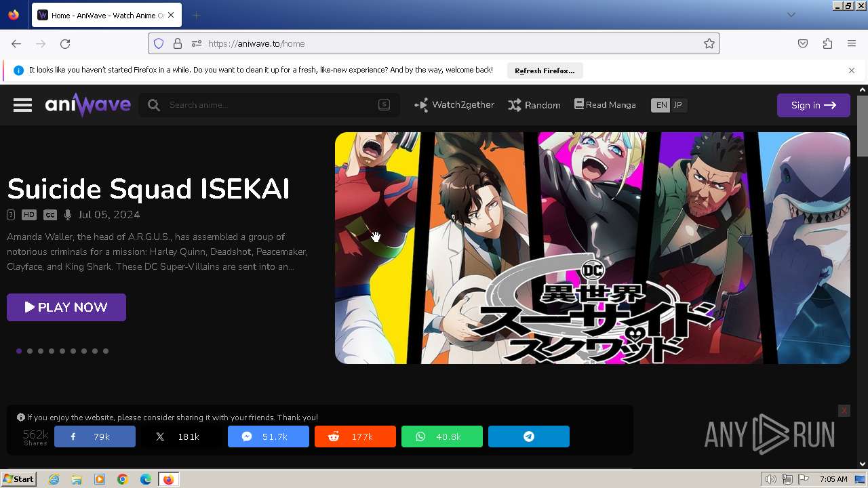Share on Reddit with 177k shares
This screenshot has width=868, height=488.
coord(355,436)
